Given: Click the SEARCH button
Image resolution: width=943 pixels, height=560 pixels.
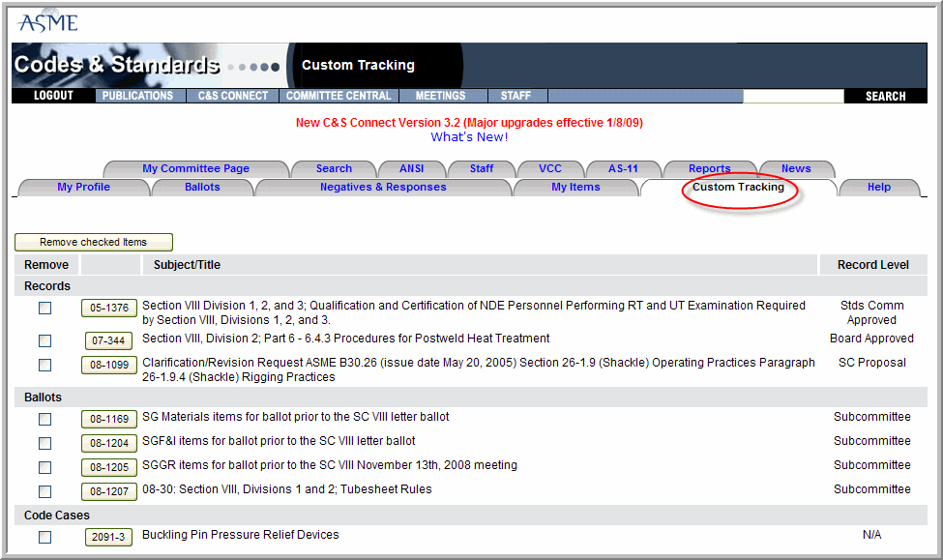Looking at the screenshot, I should (885, 97).
